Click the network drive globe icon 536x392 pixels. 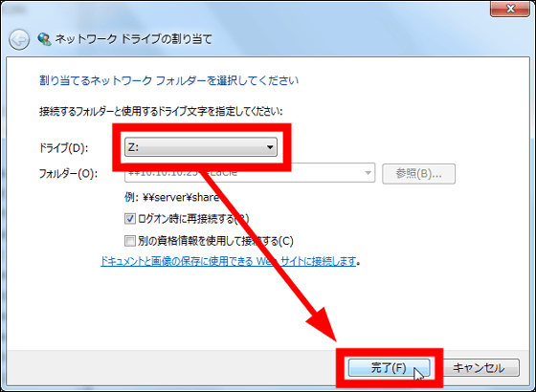[44, 39]
